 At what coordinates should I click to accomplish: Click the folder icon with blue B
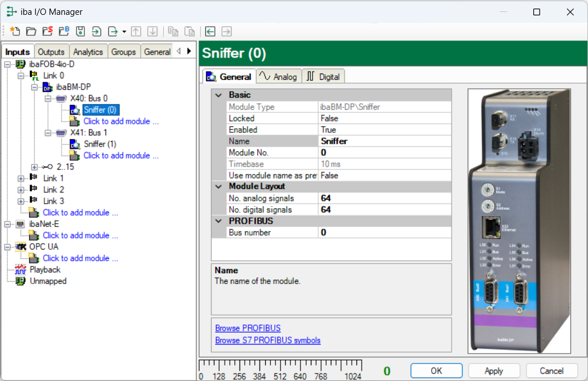click(x=64, y=31)
